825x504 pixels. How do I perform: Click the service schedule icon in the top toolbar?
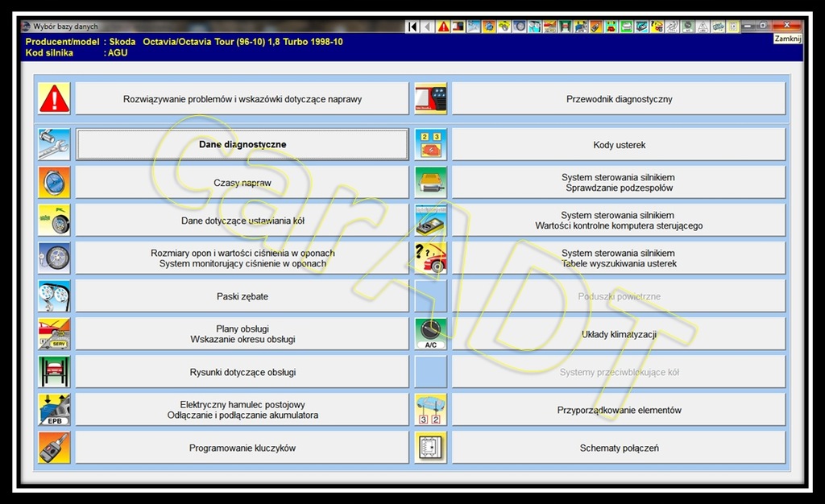pos(549,27)
